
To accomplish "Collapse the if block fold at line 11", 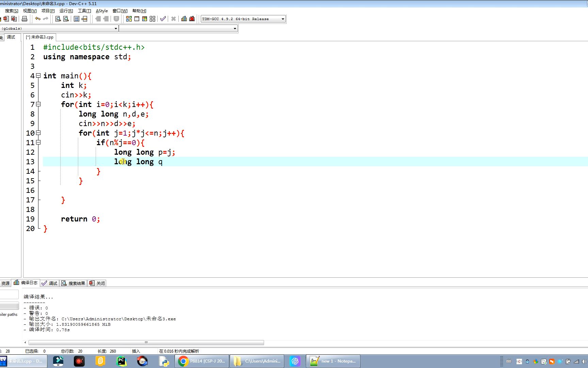I will [38, 142].
